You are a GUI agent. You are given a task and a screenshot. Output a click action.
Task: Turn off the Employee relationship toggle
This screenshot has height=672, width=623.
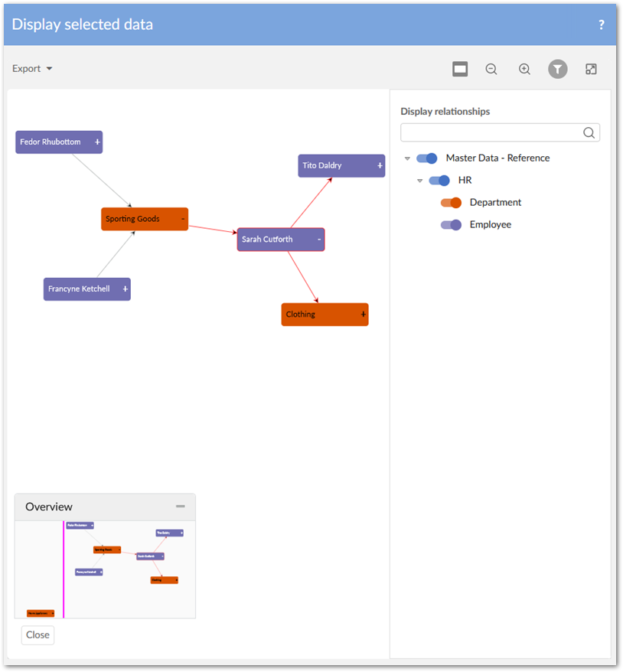coord(451,225)
